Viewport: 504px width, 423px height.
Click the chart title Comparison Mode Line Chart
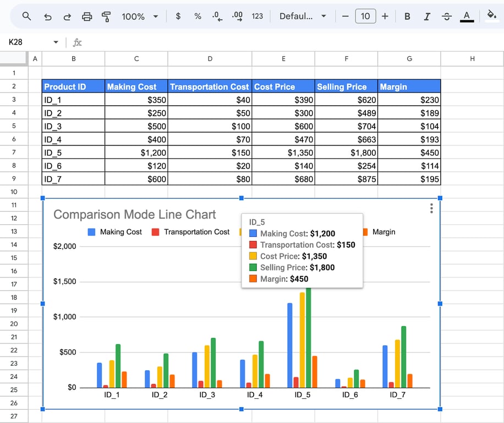134,215
